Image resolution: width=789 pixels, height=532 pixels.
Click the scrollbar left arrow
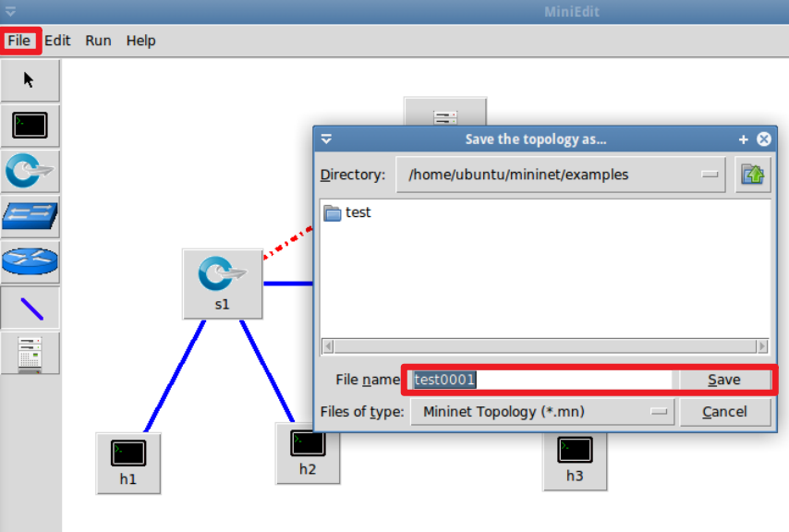coord(328,346)
